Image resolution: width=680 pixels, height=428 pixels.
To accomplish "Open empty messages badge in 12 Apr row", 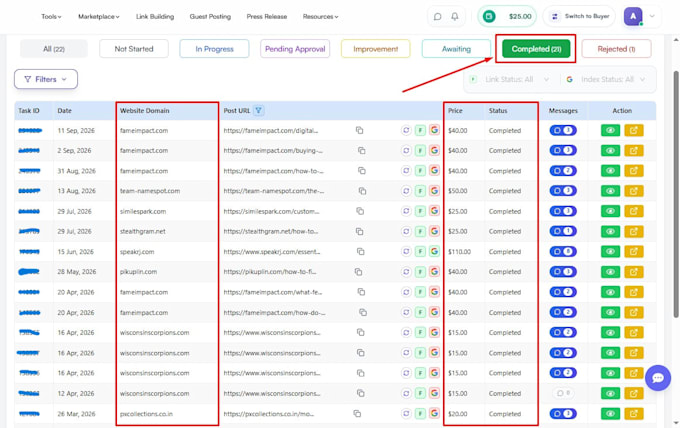I will 563,393.
